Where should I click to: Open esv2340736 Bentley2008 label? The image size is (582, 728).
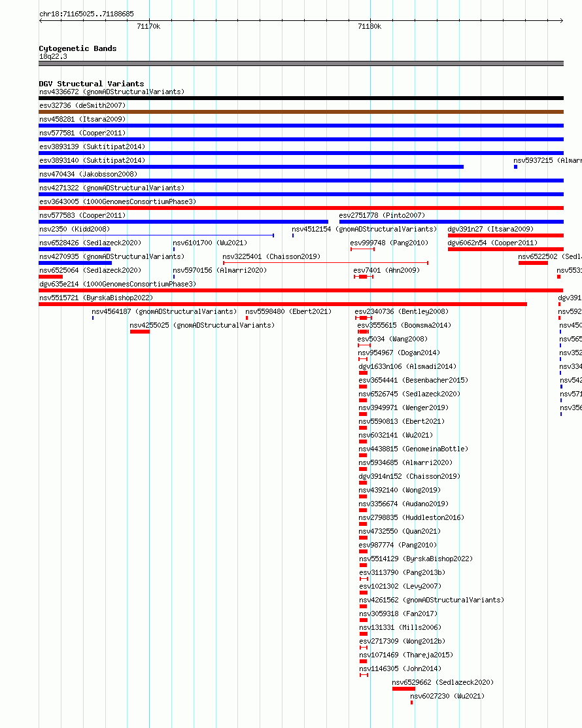pyautogui.click(x=402, y=311)
